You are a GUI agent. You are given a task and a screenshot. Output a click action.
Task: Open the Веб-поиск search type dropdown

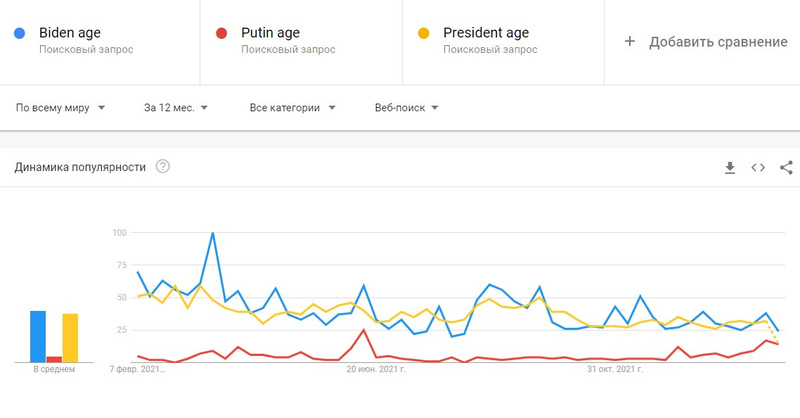[x=406, y=108]
